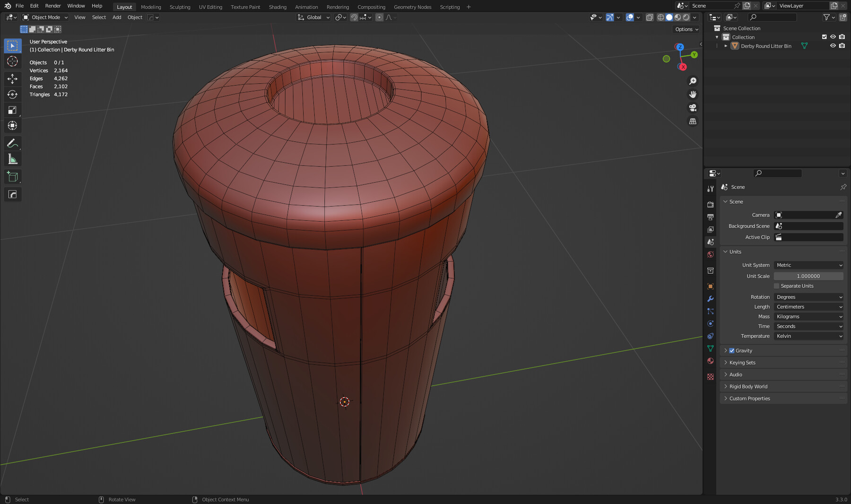Image resolution: width=851 pixels, height=504 pixels.
Task: Open the Modifier Properties tab
Action: [711, 299]
